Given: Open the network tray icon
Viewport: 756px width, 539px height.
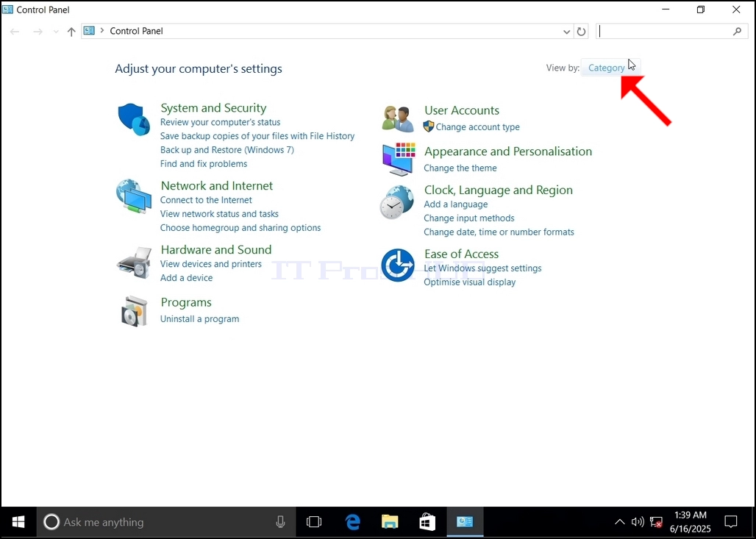Looking at the screenshot, I should (656, 522).
